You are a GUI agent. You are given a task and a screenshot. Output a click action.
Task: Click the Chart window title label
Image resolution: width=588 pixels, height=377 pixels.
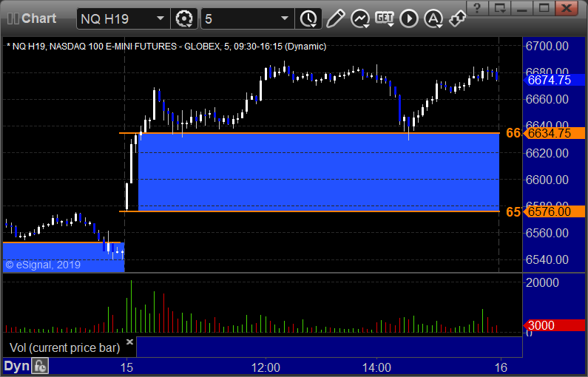tap(38, 18)
